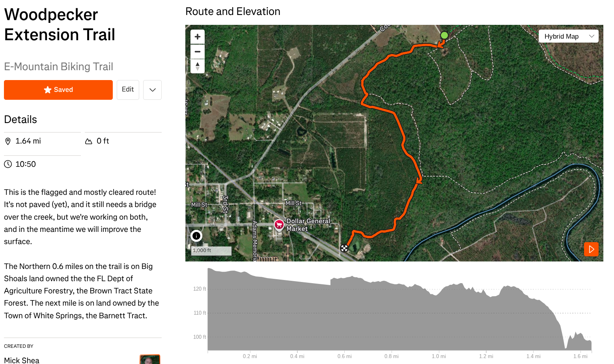Click the green route start marker
Viewport: 614px width, 364px height.
tap(444, 35)
